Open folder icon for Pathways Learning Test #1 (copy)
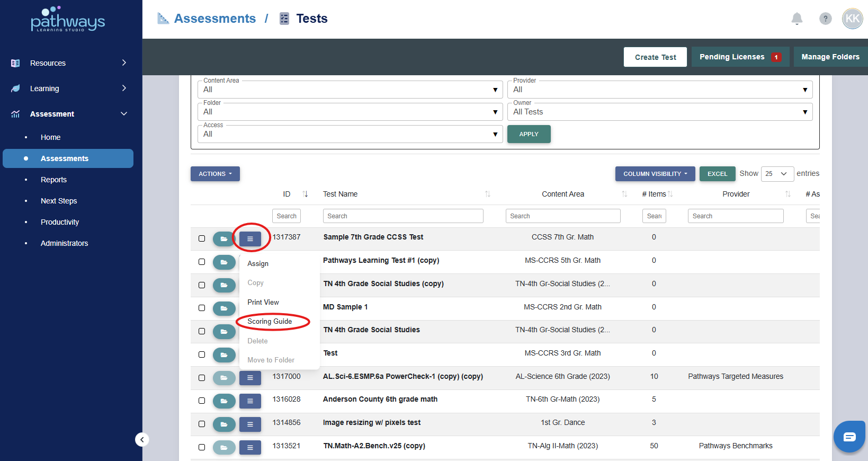868x461 pixels. coord(224,262)
